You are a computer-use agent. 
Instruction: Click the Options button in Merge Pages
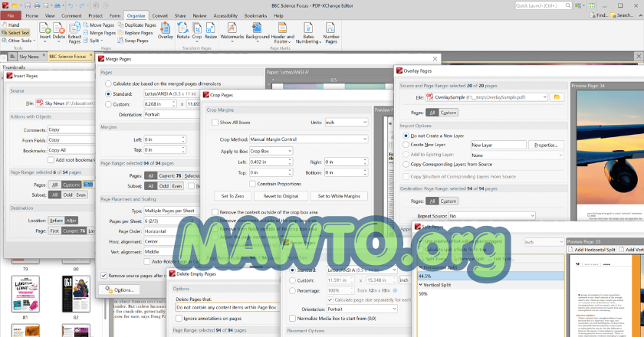tap(120, 290)
